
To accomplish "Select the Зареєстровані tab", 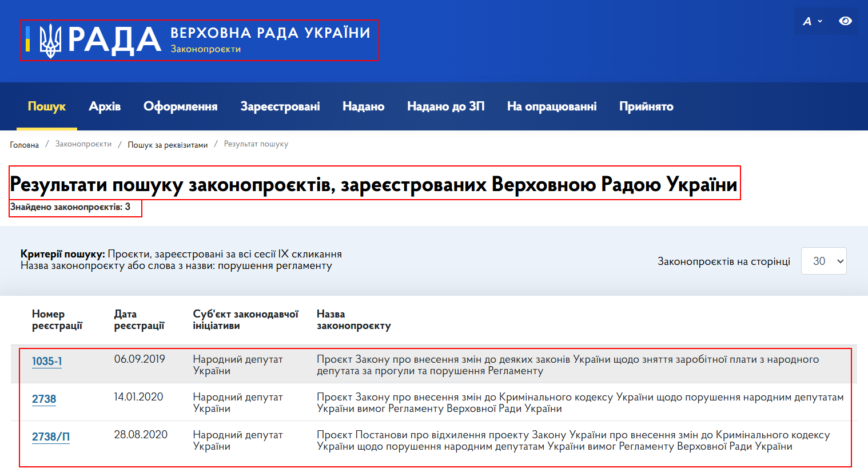I will point(280,106).
